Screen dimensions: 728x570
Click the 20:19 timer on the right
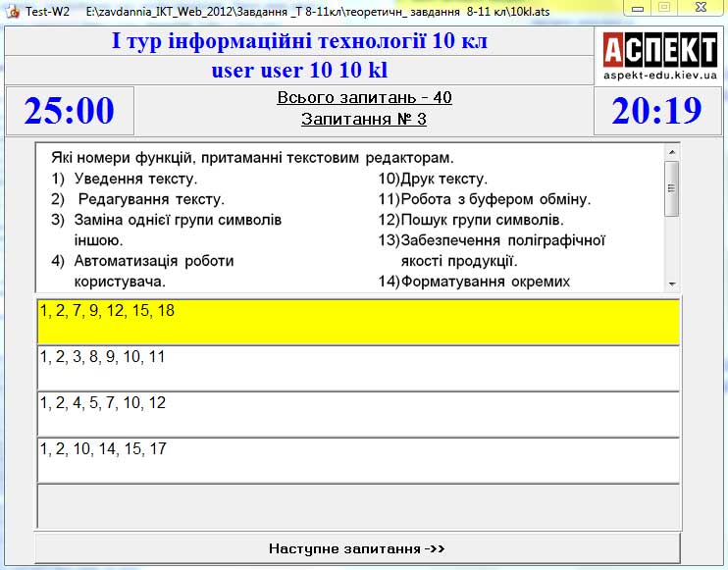(x=656, y=111)
